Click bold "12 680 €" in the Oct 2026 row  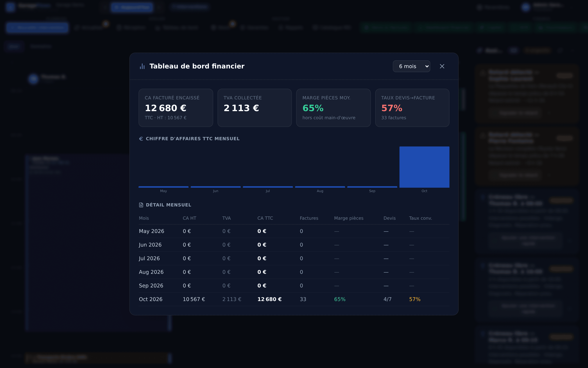tap(269, 299)
